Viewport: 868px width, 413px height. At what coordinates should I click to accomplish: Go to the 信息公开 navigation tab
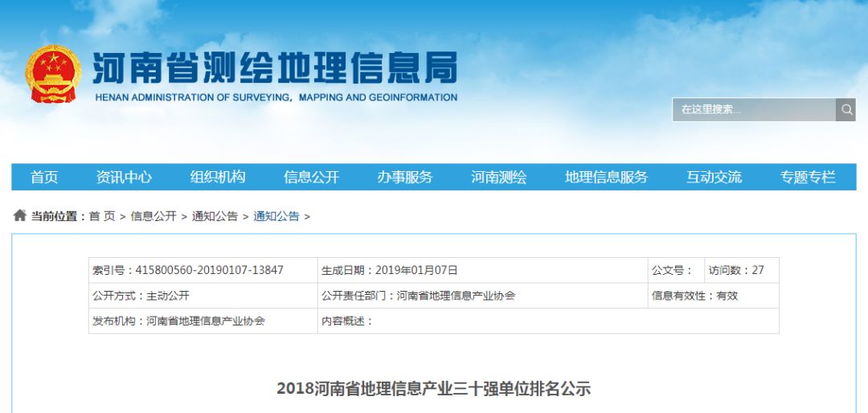(x=312, y=177)
